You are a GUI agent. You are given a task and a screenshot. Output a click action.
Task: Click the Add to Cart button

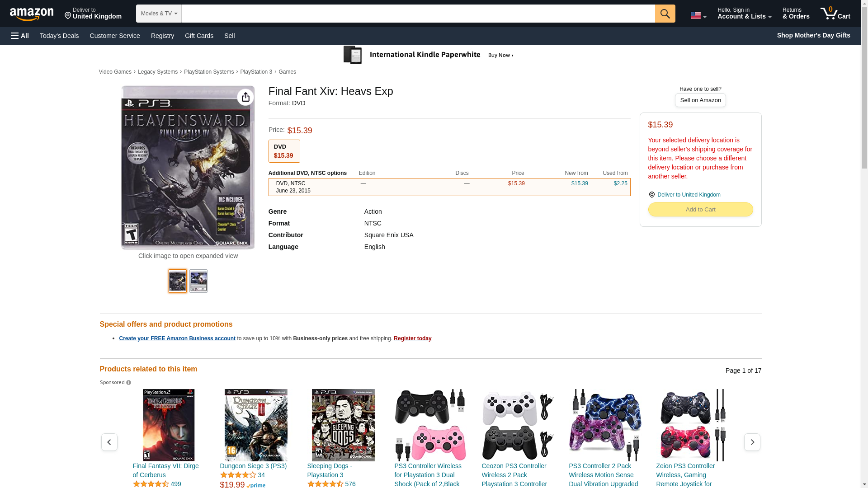pyautogui.click(x=700, y=209)
